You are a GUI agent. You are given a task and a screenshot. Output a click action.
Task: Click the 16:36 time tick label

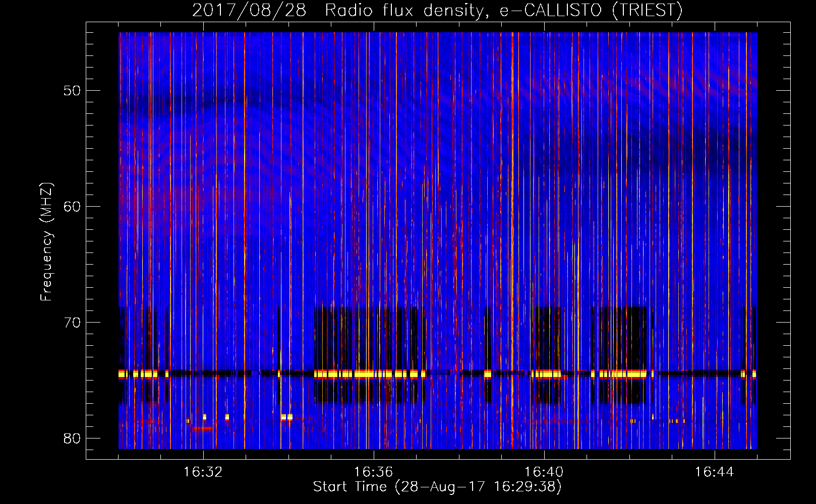click(374, 472)
